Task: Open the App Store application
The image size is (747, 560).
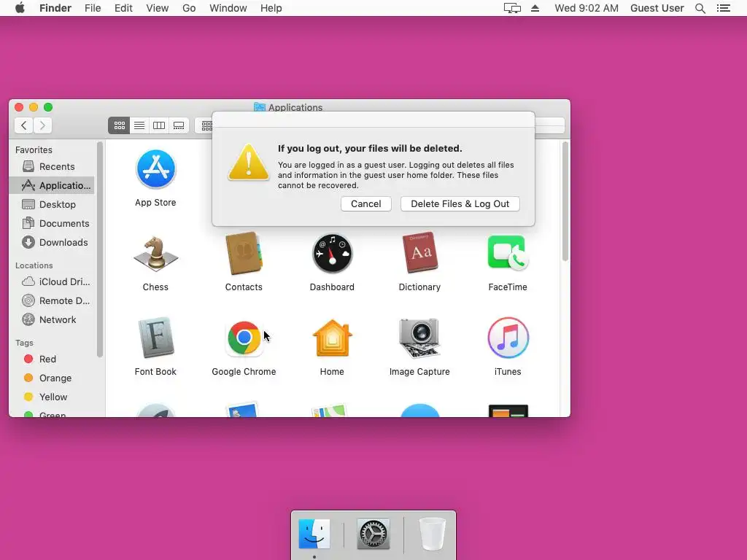Action: click(x=155, y=169)
